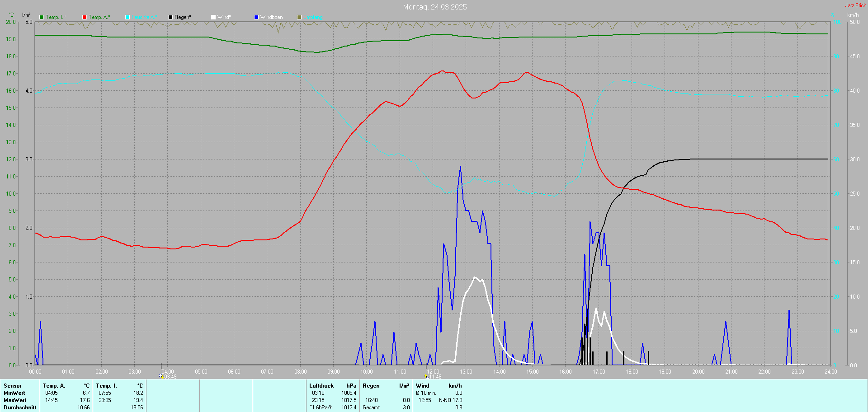The height and width of the screenshot is (412, 868).
Task: Pick the olive Empfang legend swatch
Action: (x=299, y=17)
